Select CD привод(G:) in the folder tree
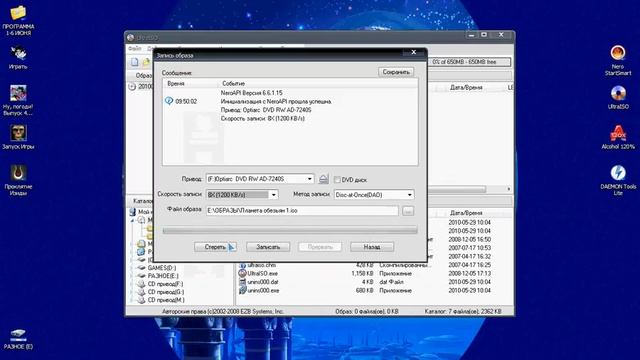This screenshot has width=640, height=360. coord(166,292)
